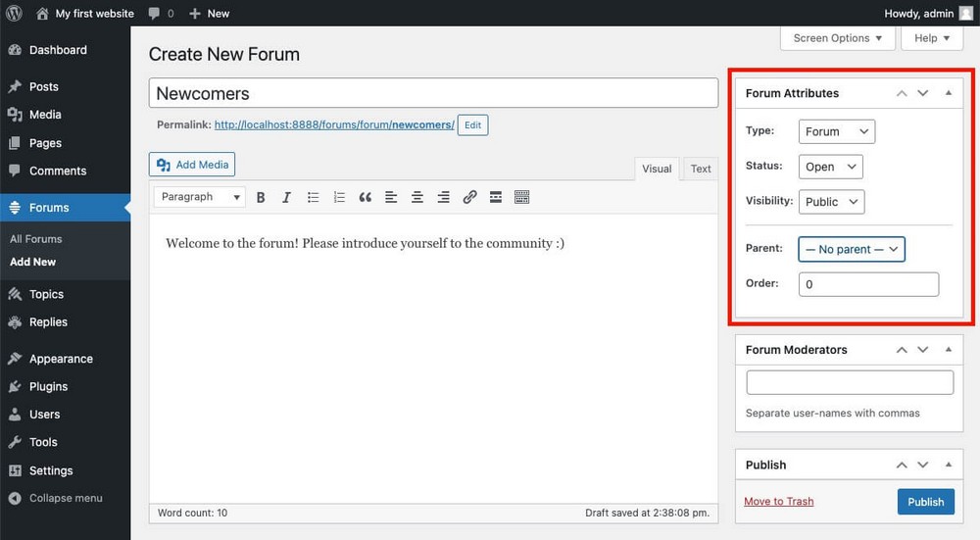Open All Forums submenu item
This screenshot has width=980, height=540.
tap(35, 239)
